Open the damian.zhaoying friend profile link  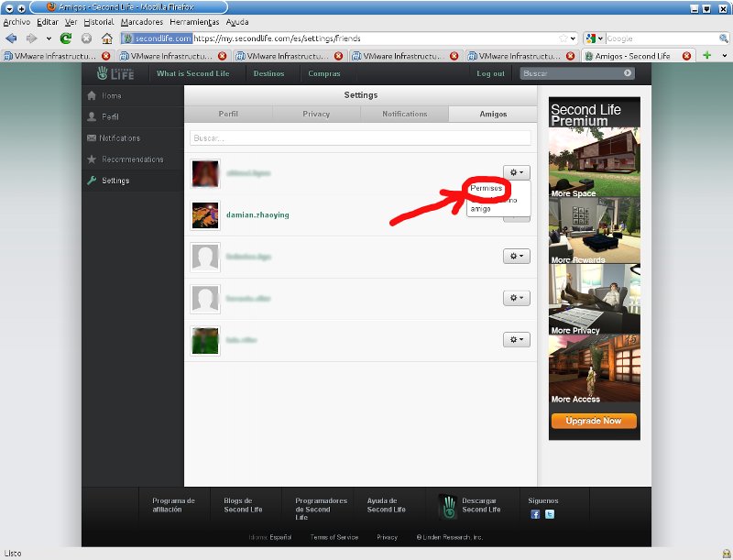pyautogui.click(x=257, y=215)
